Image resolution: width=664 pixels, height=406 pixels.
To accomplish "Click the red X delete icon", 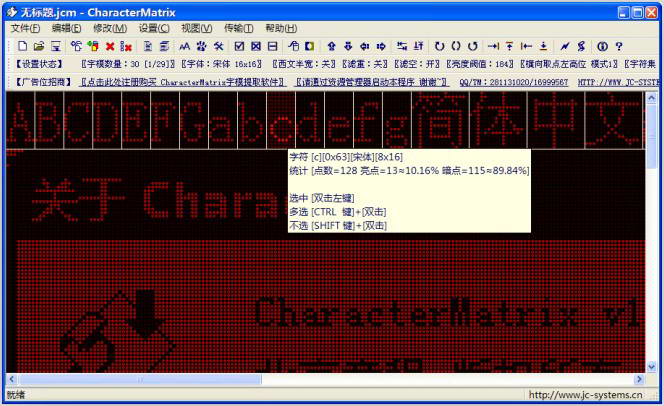I will click(x=110, y=46).
